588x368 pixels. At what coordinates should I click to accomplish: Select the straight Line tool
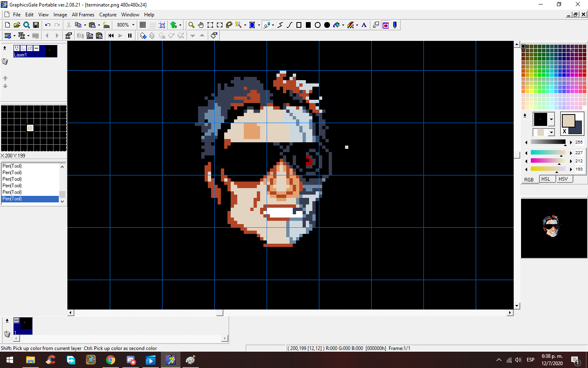280,25
